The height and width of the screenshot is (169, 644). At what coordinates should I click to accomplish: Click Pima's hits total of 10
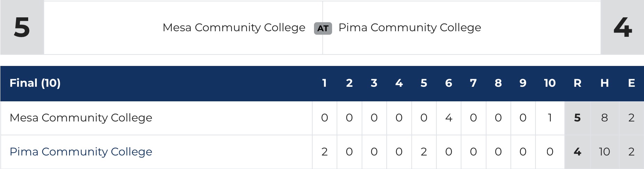(x=604, y=152)
